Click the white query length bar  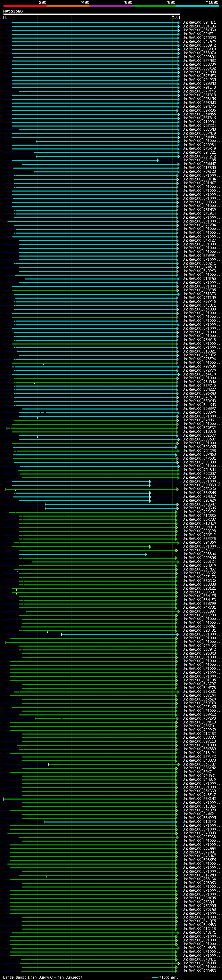pyautogui.click(x=92, y=14)
